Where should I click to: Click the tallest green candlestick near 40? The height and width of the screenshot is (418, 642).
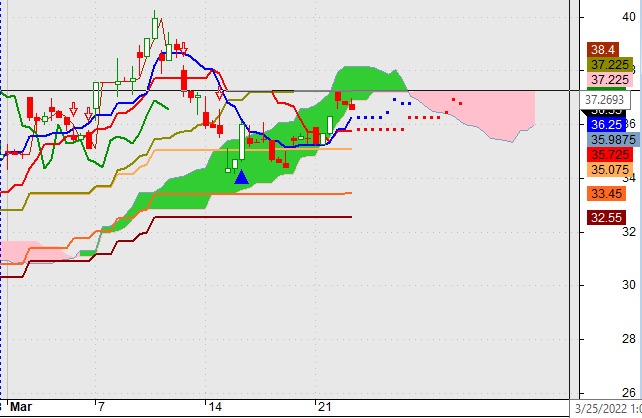tap(155, 25)
